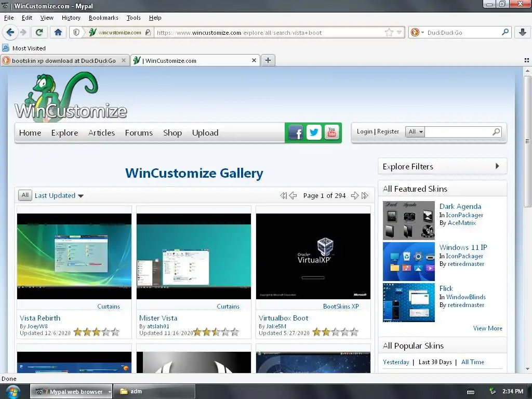Go to previous gallery page arrow
This screenshot has height=399, width=532.
(x=293, y=196)
